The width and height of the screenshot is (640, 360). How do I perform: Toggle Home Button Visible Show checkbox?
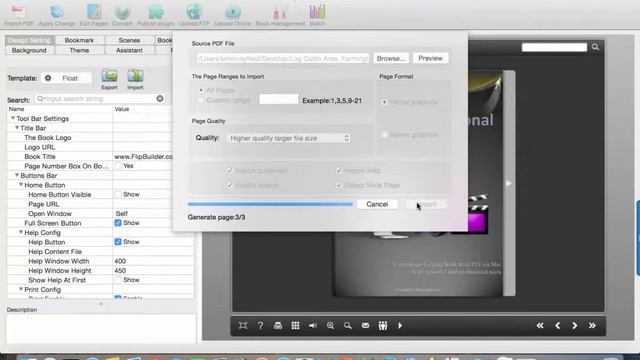pos(118,194)
